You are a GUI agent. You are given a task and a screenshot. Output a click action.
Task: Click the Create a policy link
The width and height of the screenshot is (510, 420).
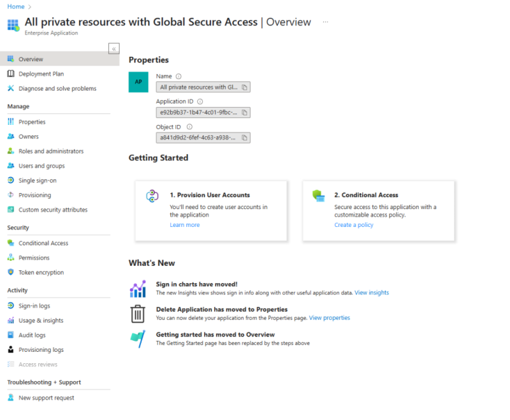[x=353, y=224]
